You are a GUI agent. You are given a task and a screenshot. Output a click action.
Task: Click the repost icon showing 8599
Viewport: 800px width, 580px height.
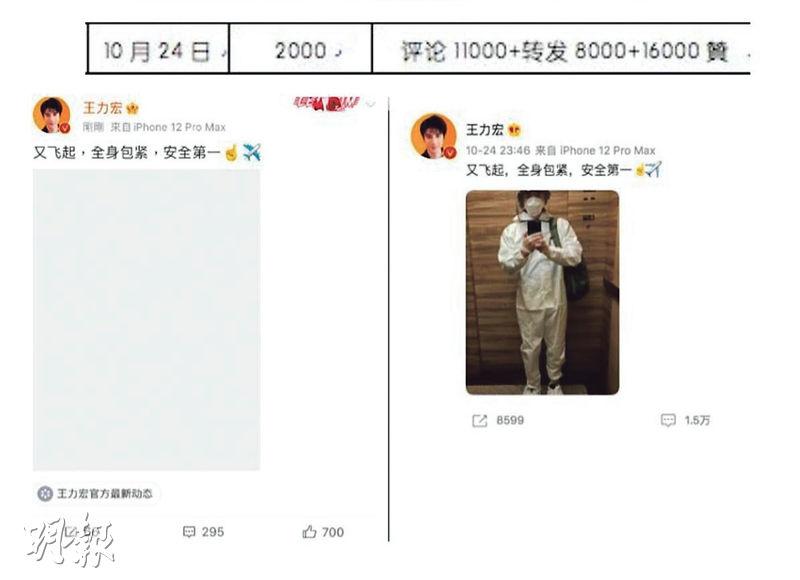[480, 420]
